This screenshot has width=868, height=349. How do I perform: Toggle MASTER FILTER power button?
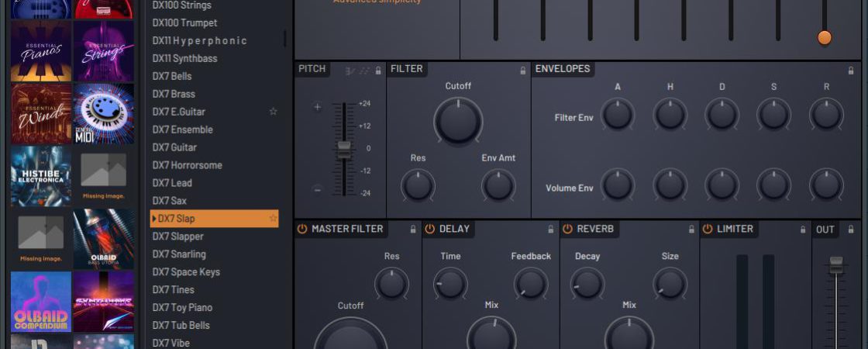coord(301,229)
